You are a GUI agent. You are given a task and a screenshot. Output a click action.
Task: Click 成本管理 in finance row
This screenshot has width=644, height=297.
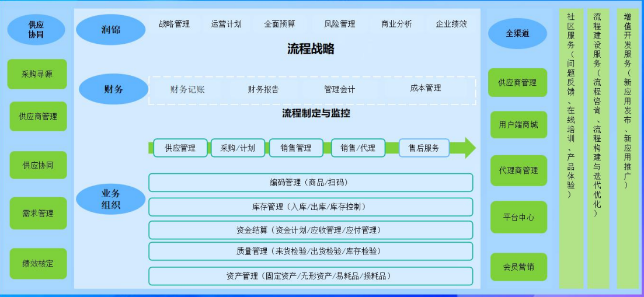coord(426,88)
